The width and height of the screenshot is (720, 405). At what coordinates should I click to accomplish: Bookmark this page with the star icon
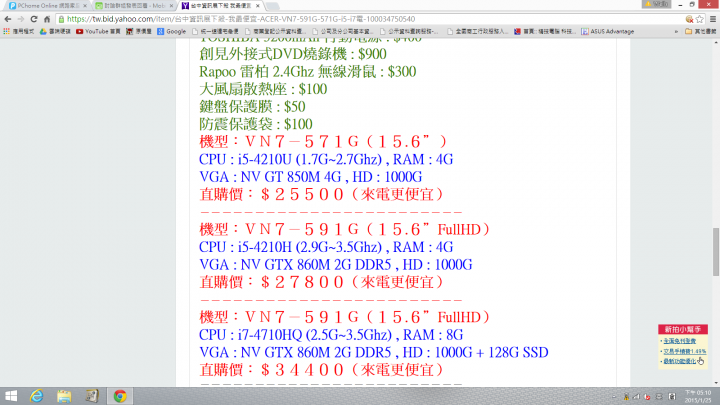(699, 19)
